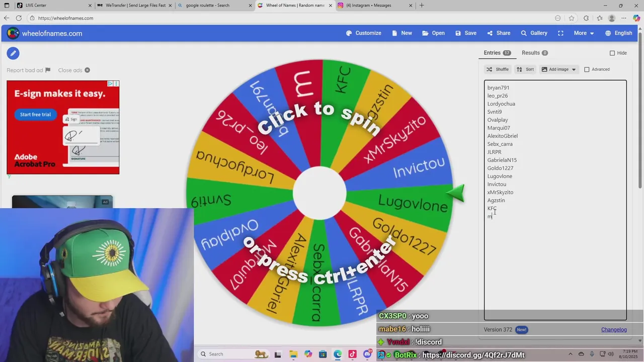Click Start free trial in Adobe ad

click(35, 115)
